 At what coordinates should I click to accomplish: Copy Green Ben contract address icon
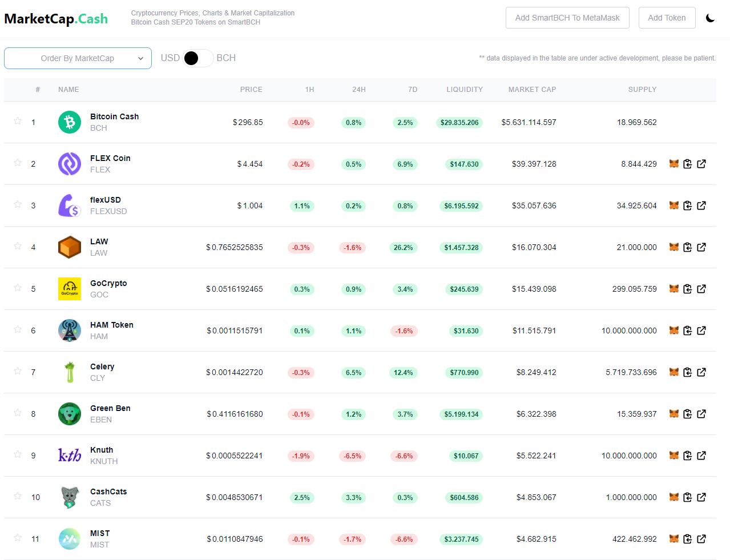(688, 414)
